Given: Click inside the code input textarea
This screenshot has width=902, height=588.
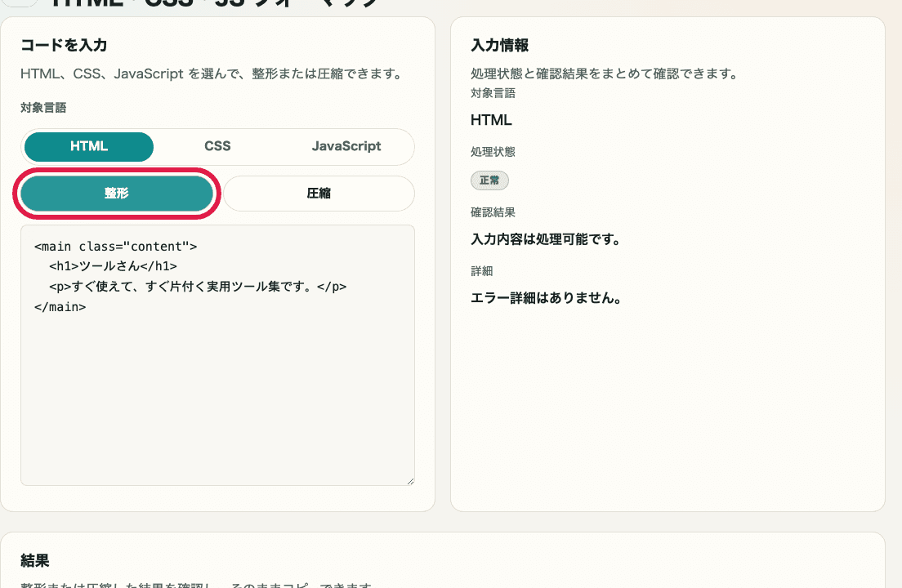Looking at the screenshot, I should point(217,367).
